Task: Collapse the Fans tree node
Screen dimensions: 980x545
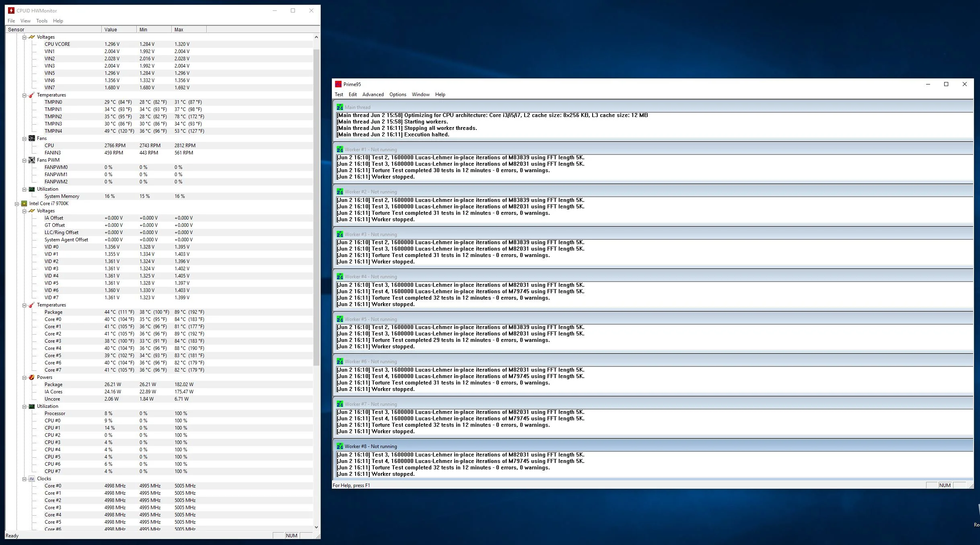Action: pyautogui.click(x=24, y=138)
